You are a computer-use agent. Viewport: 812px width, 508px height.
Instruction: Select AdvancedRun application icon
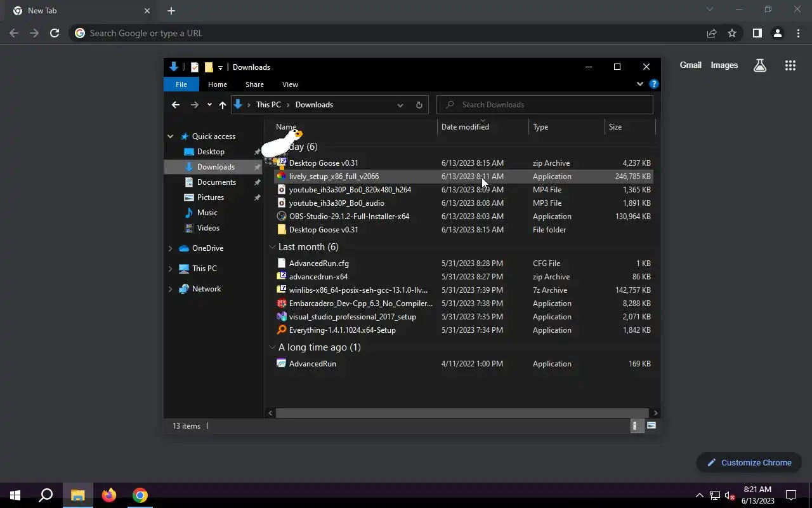(282, 364)
